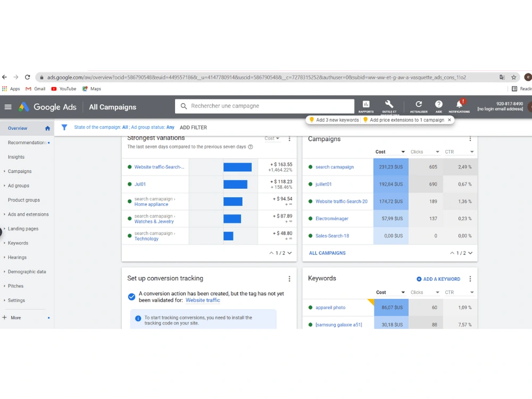
Task: Click the checkmark icon in conversion tracking card
Action: 131,296
